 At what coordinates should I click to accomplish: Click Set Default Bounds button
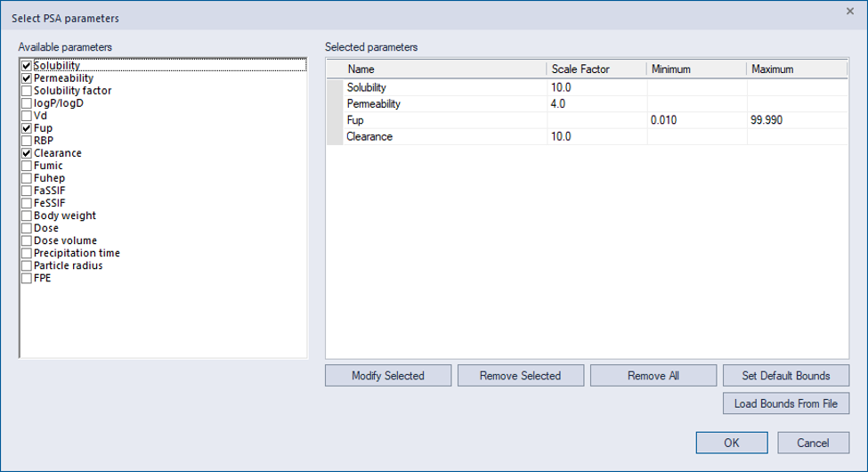786,376
